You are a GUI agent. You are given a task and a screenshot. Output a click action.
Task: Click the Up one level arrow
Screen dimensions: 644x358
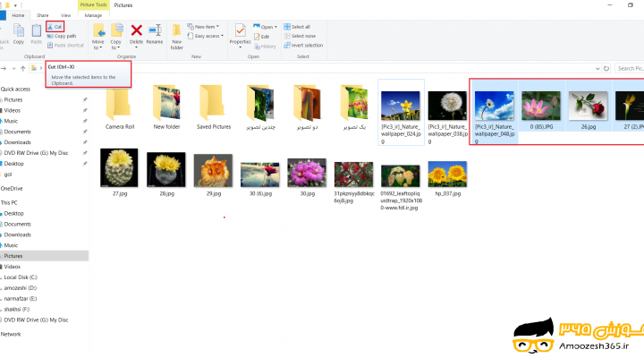pos(23,68)
